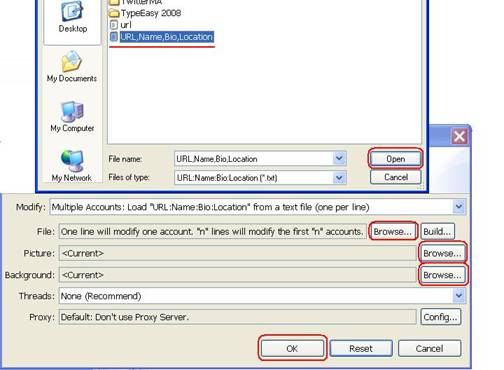Browse for a Background image
504x370 pixels.
442,275
